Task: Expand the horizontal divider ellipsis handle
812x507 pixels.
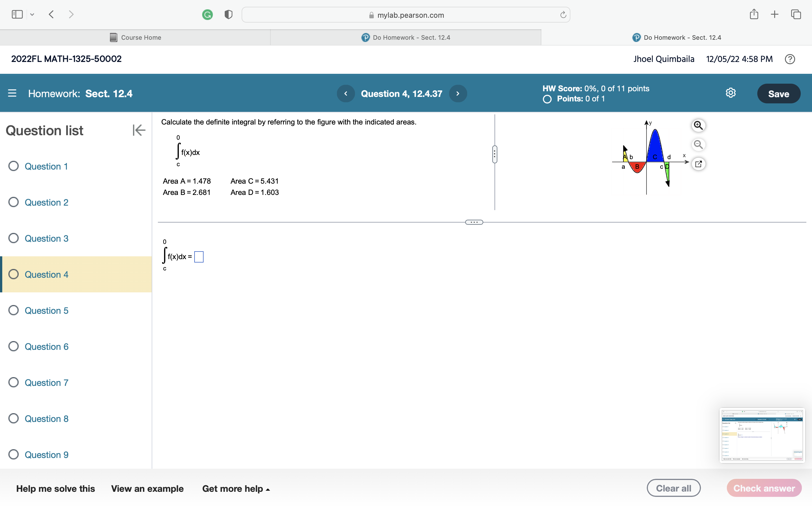Action: 474,222
